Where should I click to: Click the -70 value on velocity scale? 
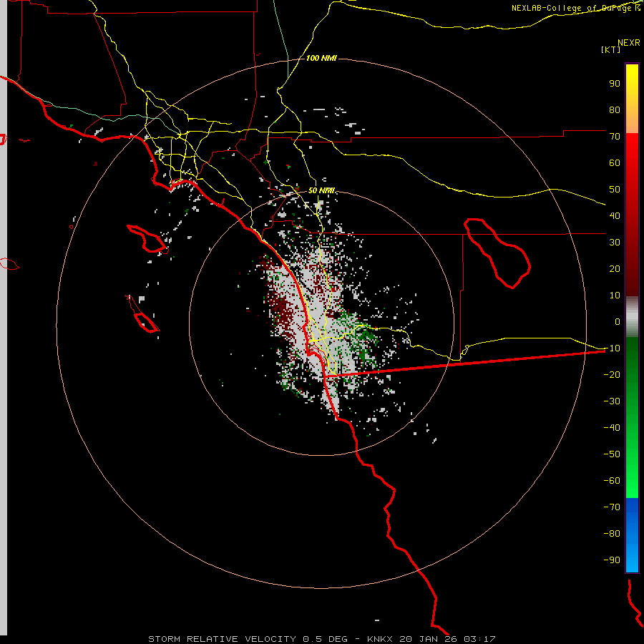pos(612,507)
